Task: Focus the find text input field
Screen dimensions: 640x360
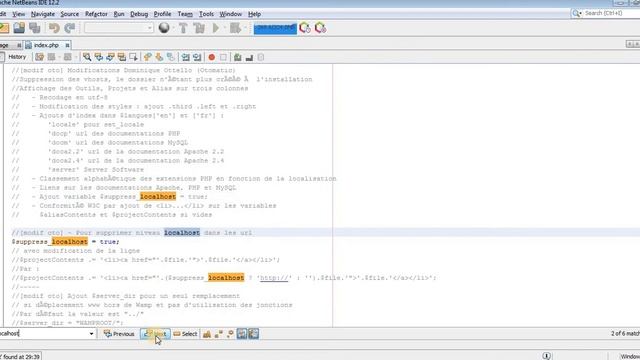Action: point(44,333)
